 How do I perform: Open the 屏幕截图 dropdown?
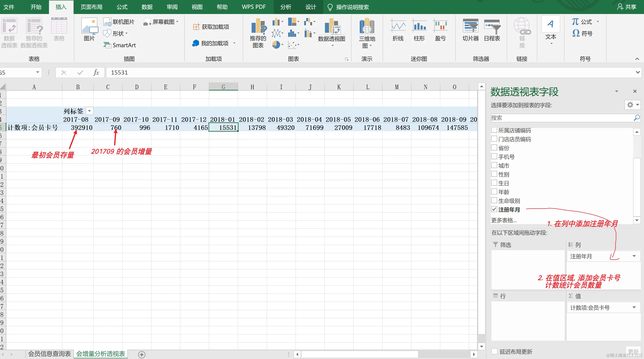pos(177,22)
